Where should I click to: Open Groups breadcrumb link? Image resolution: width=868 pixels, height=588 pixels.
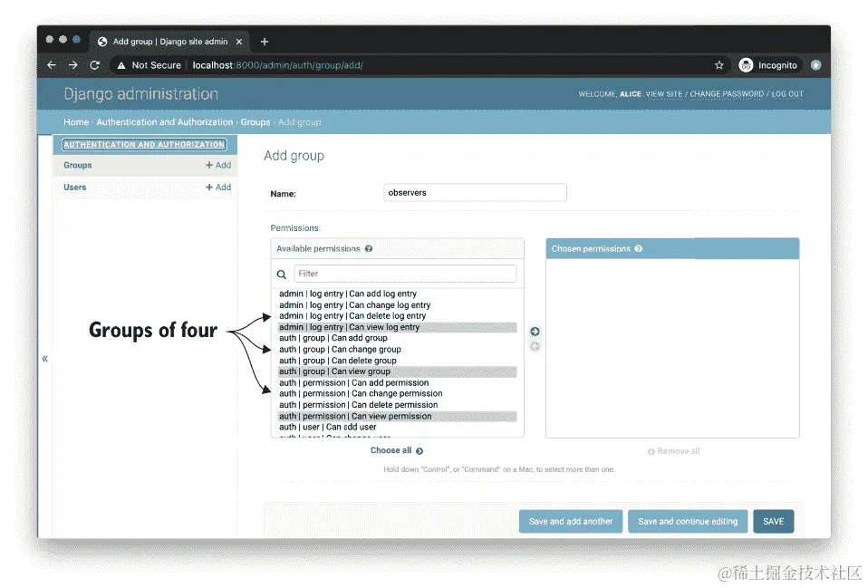tap(256, 121)
